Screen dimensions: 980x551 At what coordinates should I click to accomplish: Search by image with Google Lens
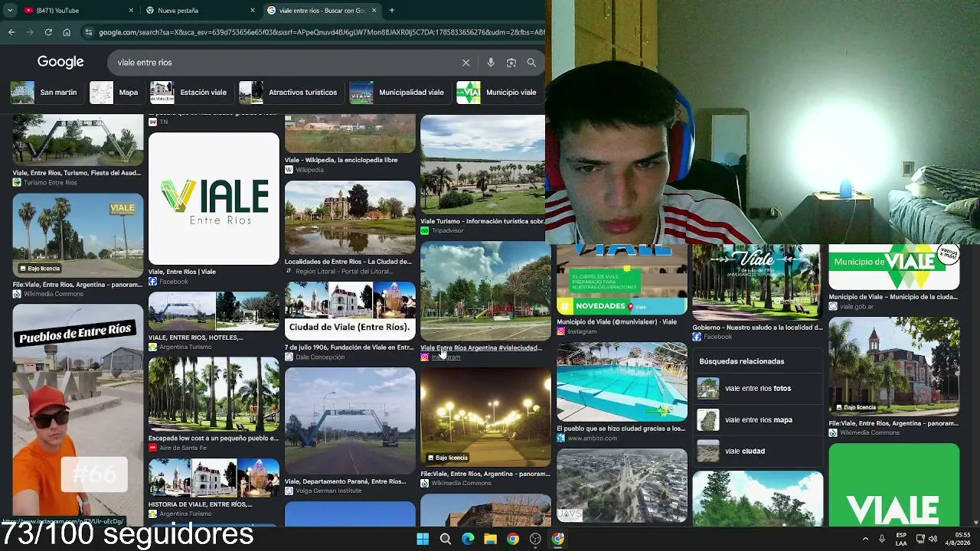coord(511,63)
